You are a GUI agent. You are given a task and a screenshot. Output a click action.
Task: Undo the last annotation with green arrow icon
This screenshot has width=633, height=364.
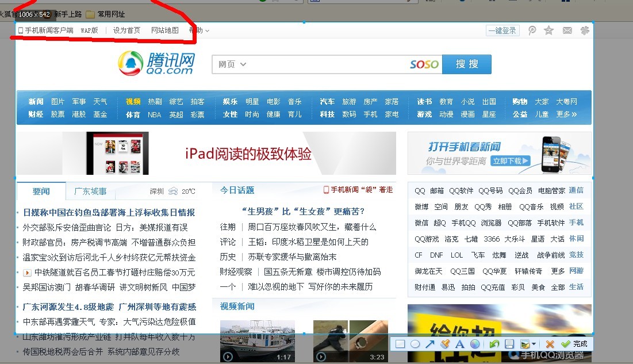point(493,344)
